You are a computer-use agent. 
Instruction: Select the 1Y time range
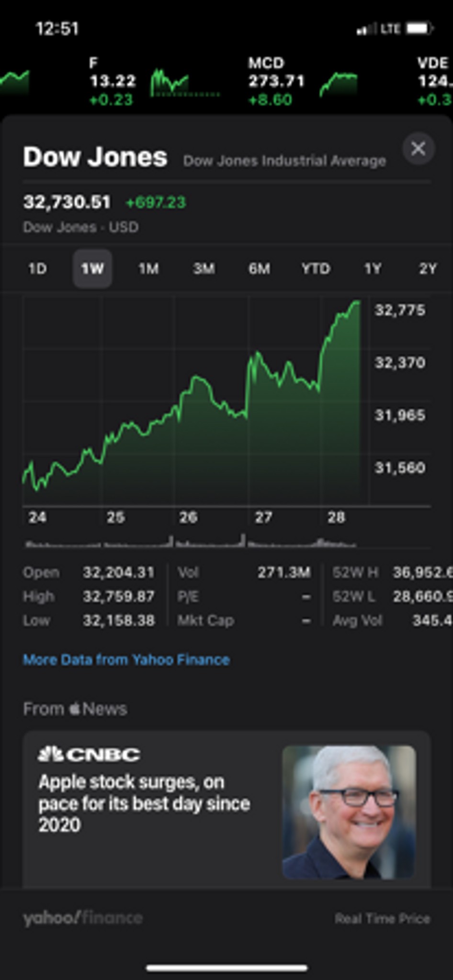pyautogui.click(x=373, y=268)
